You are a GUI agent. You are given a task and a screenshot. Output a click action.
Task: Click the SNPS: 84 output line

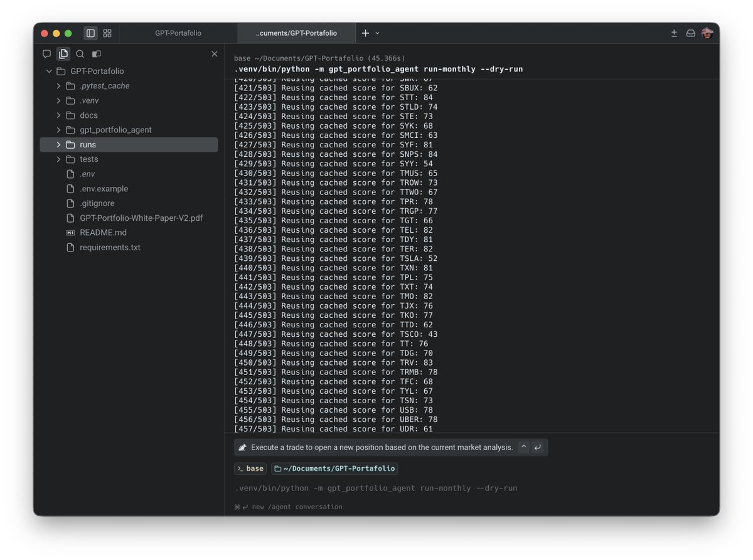click(336, 154)
